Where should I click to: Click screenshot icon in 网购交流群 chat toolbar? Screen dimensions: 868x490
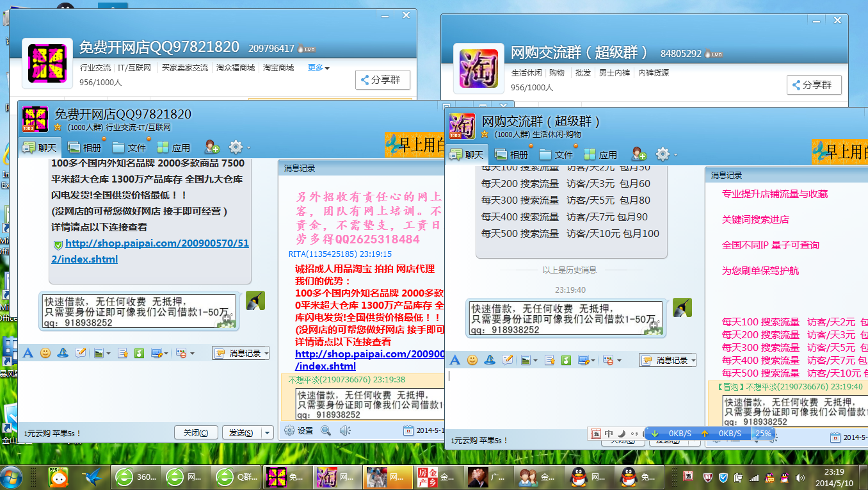(x=583, y=360)
